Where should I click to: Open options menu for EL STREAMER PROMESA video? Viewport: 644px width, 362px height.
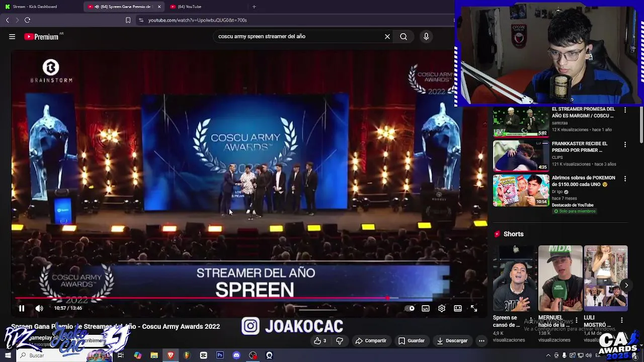coord(625,110)
